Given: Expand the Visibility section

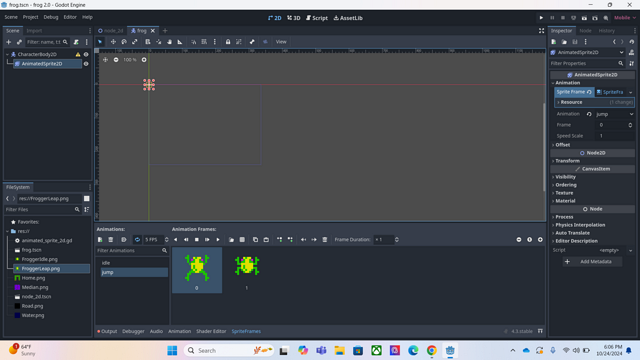Looking at the screenshot, I should tap(565, 177).
